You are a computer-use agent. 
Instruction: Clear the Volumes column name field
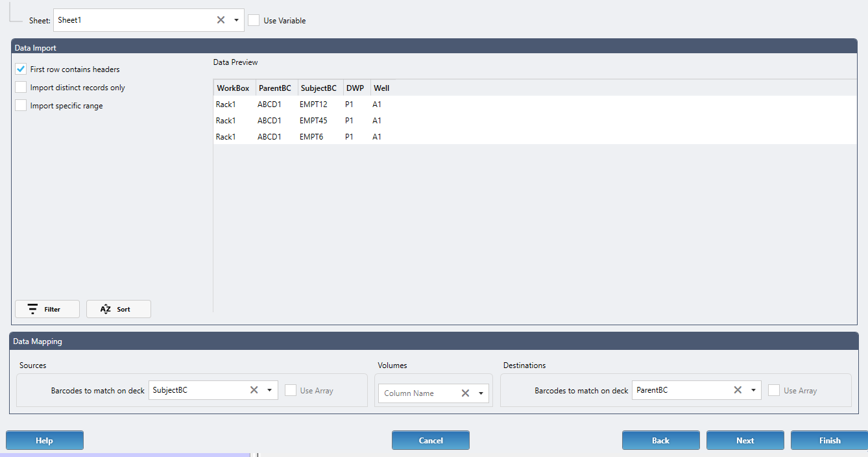pos(465,393)
